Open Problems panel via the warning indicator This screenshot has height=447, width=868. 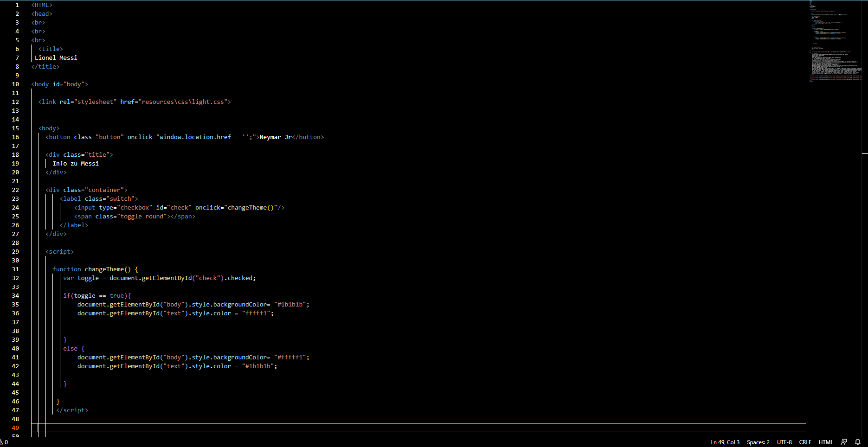click(x=4, y=442)
